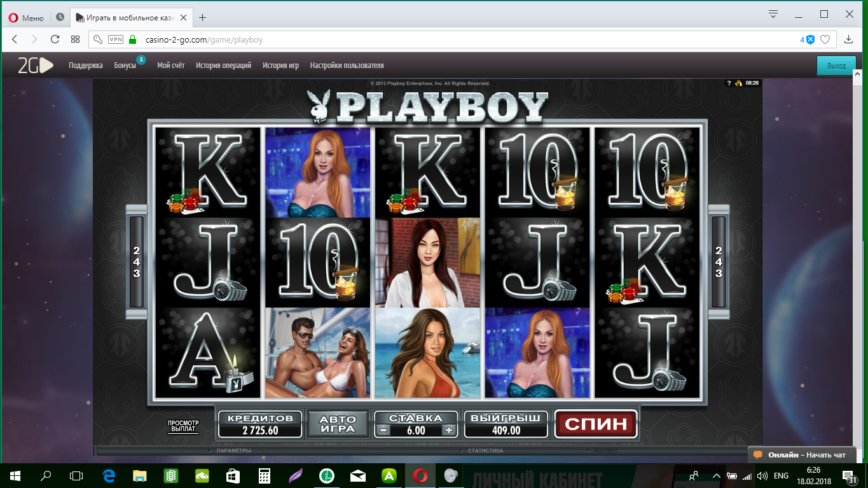This screenshot has height=488, width=868.
Task: Open the ad blocker shield icon
Action: pyautogui.click(x=810, y=39)
